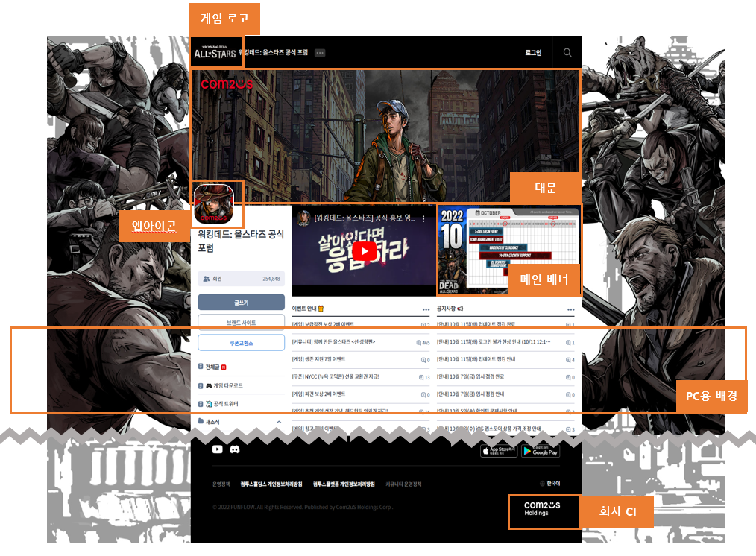Viewport: 756px width, 556px height.
Task: Click the YouTube icon in the footer
Action: click(218, 449)
